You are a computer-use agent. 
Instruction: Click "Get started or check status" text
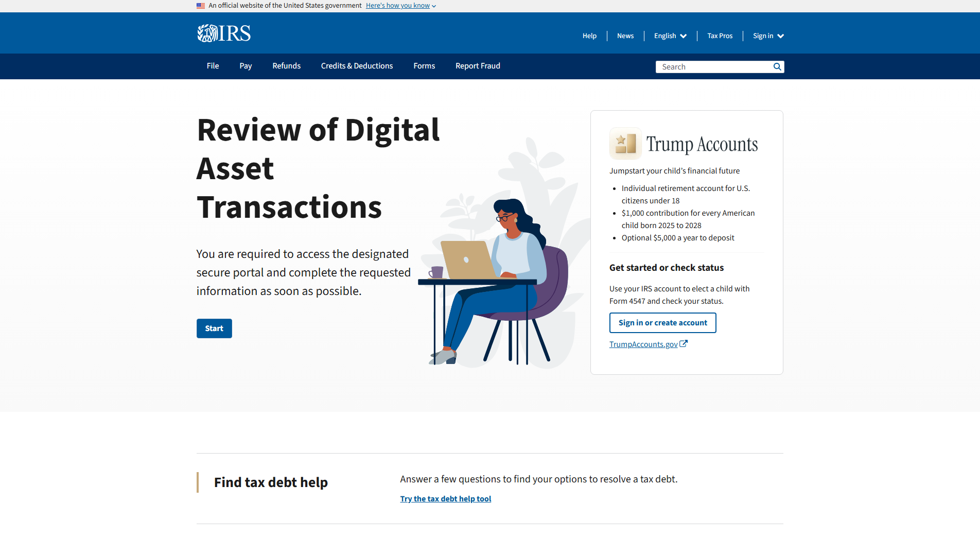[x=667, y=268]
